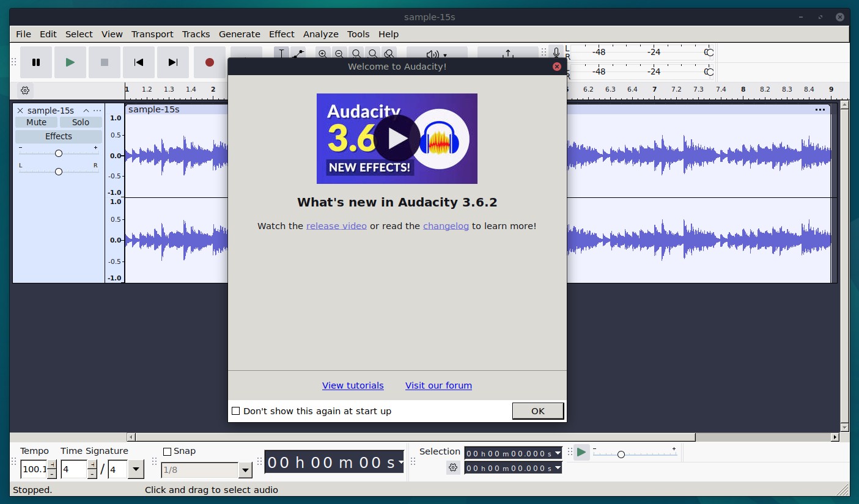Click the record meter microphone icon
Image resolution: width=859 pixels, height=504 pixels.
point(556,53)
